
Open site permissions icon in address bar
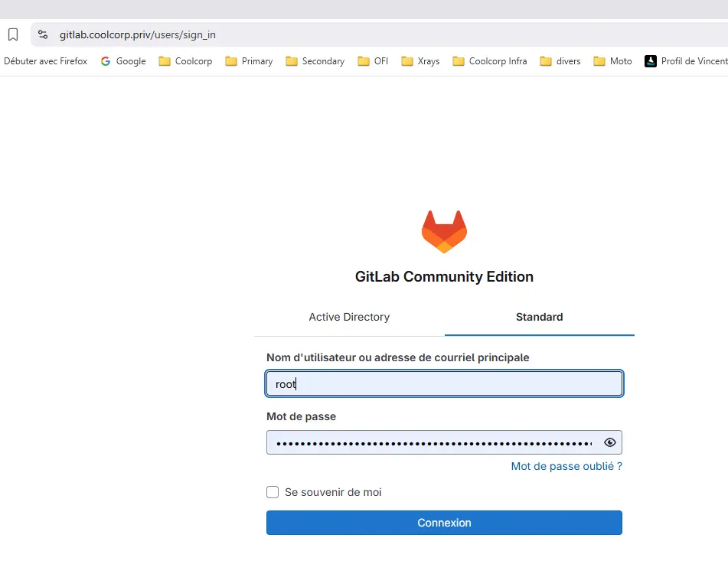[x=43, y=34]
